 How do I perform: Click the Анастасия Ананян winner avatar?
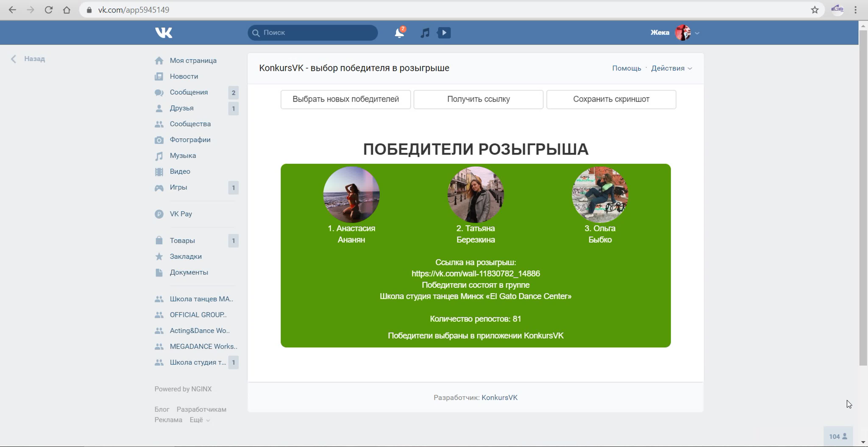(351, 194)
